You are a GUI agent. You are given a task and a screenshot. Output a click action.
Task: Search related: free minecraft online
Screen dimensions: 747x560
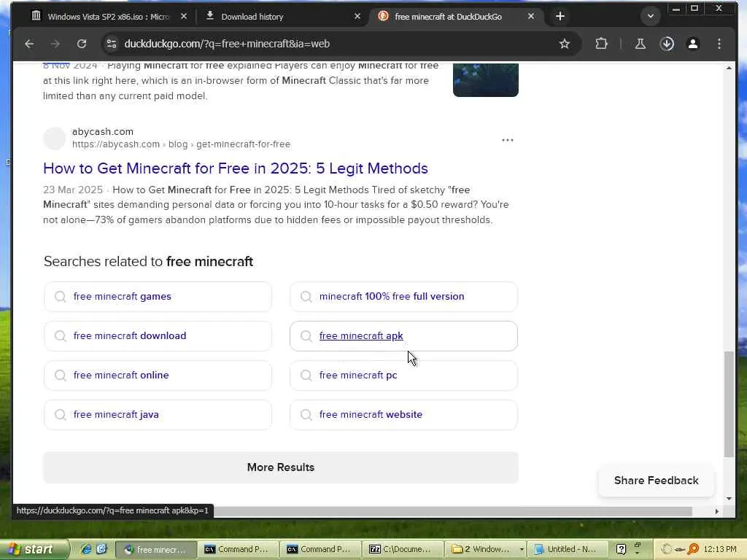tap(158, 376)
